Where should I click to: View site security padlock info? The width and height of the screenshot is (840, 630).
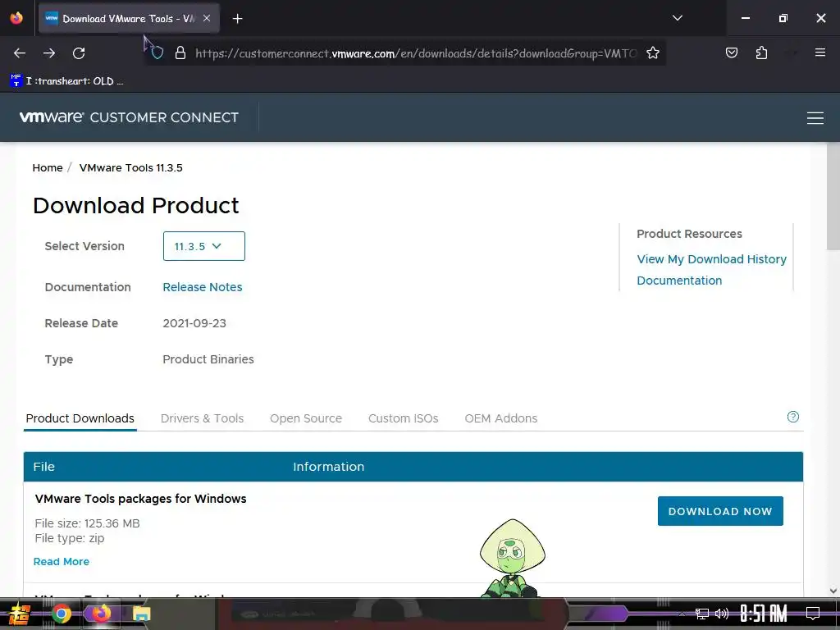point(180,53)
